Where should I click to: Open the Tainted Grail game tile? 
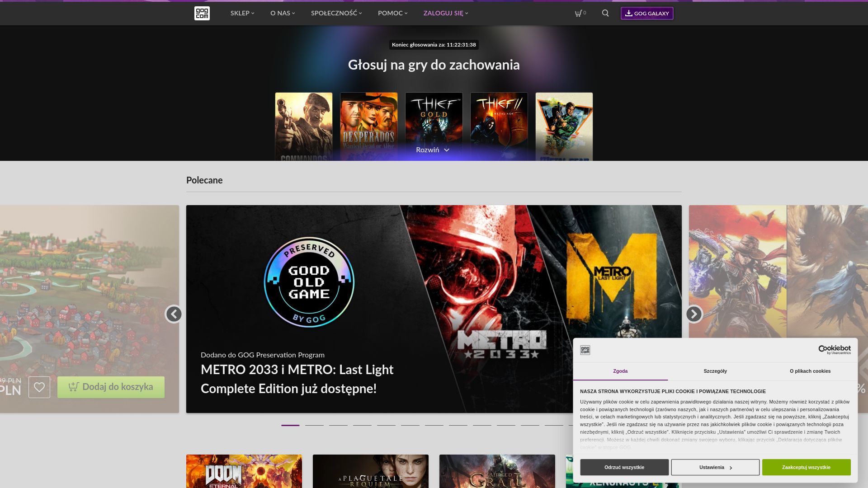497,471
